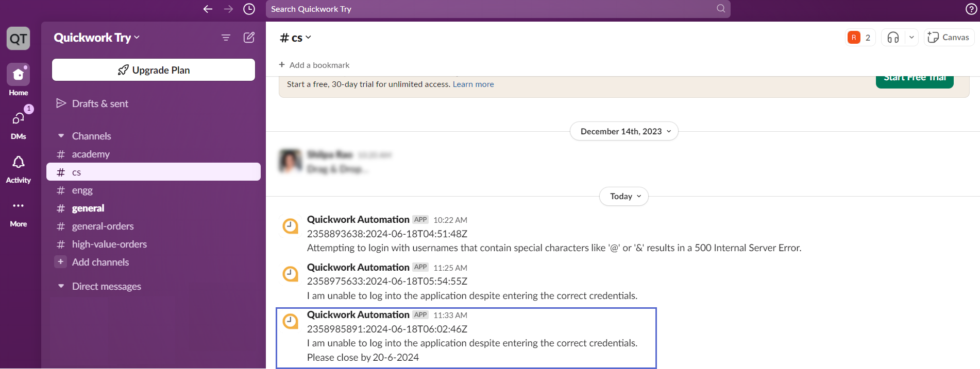Click the search Quickwork Try field
980x369 pixels.
pyautogui.click(x=498, y=9)
